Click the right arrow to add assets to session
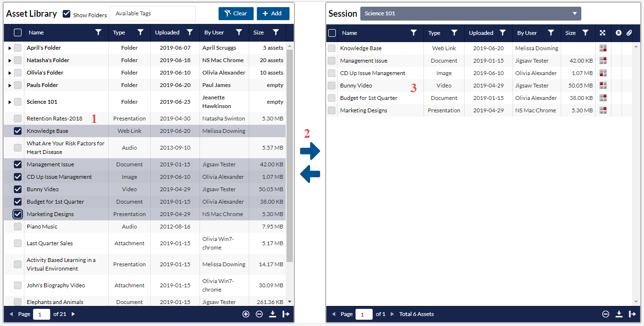This screenshot has height=326, width=644. [310, 152]
